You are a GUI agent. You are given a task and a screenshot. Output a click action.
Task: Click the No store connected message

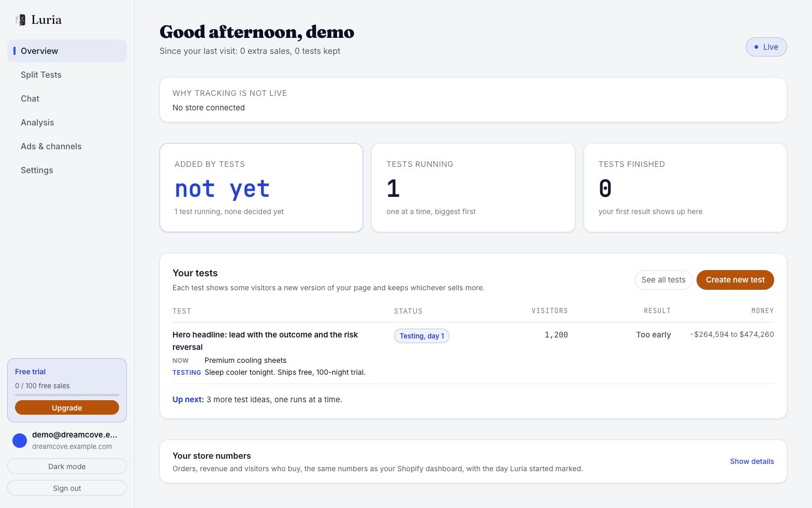coord(209,108)
